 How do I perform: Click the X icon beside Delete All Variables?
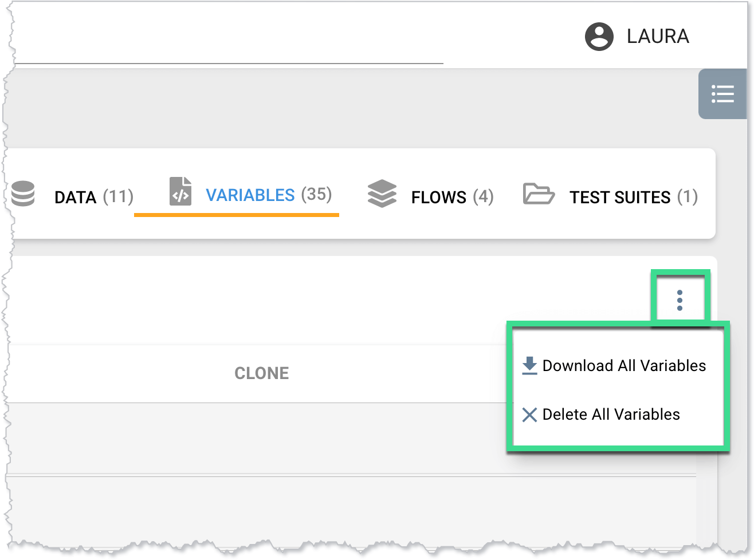(528, 414)
